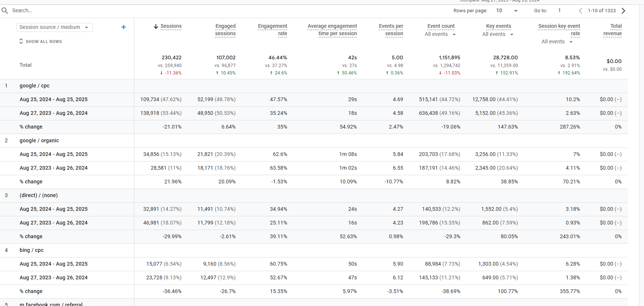Image resolution: width=644 pixels, height=306 pixels.
Task: Click SHOW ALL ROWS expander
Action: pyautogui.click(x=41, y=41)
